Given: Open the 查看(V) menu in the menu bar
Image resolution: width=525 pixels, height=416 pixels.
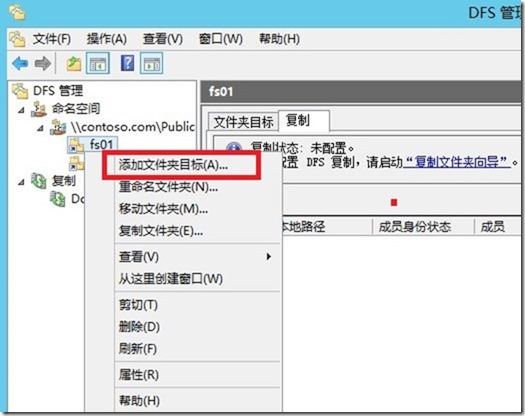Looking at the screenshot, I should [163, 39].
